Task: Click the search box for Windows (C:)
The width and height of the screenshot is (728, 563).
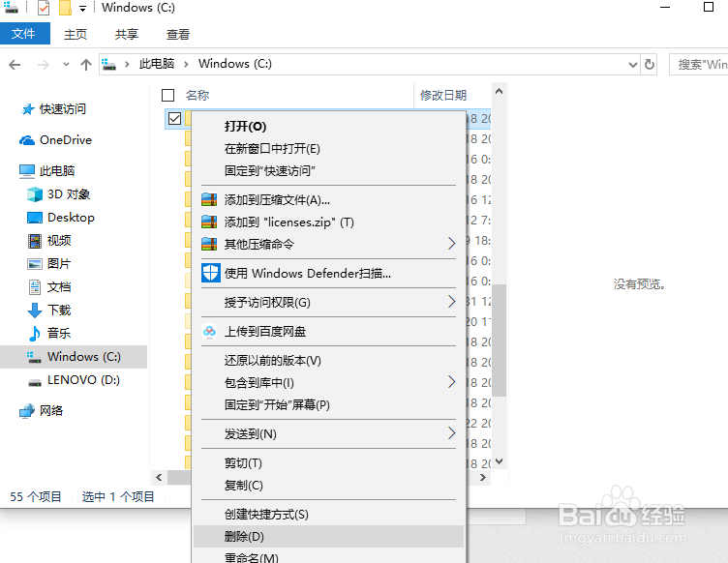Action: [x=699, y=64]
